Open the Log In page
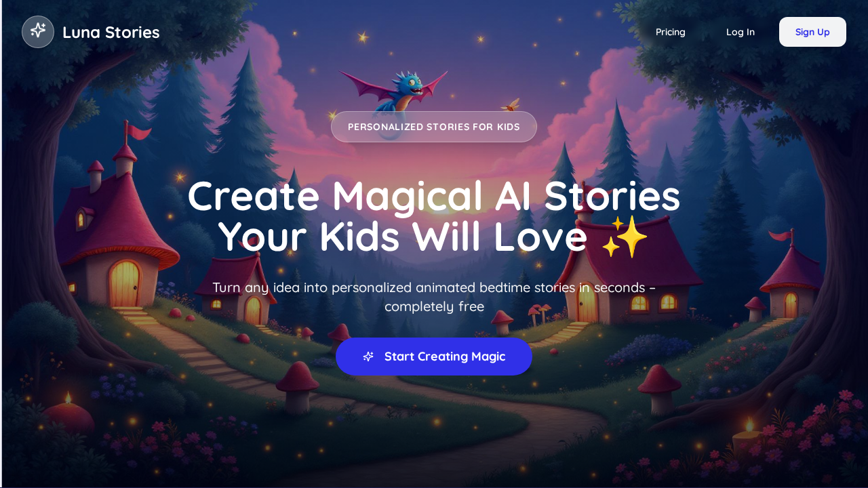This screenshot has height=488, width=868. [x=741, y=32]
